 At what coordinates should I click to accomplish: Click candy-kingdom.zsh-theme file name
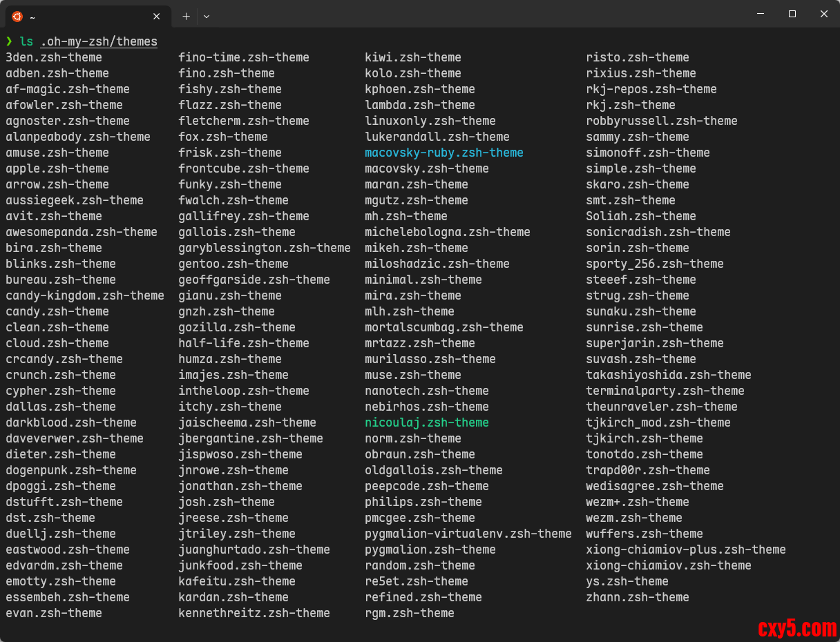coord(85,295)
